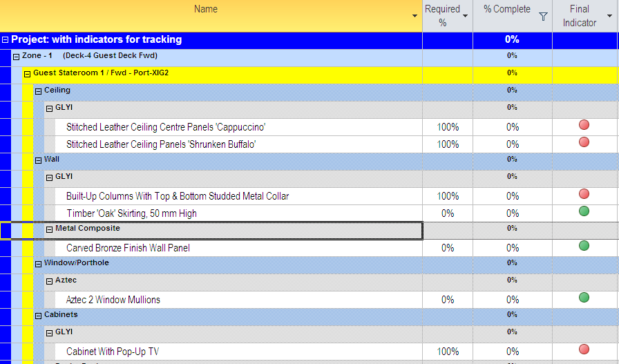Click red indicator for Cabinet With Pop-Up TV
The height and width of the screenshot is (364, 619).
584,349
